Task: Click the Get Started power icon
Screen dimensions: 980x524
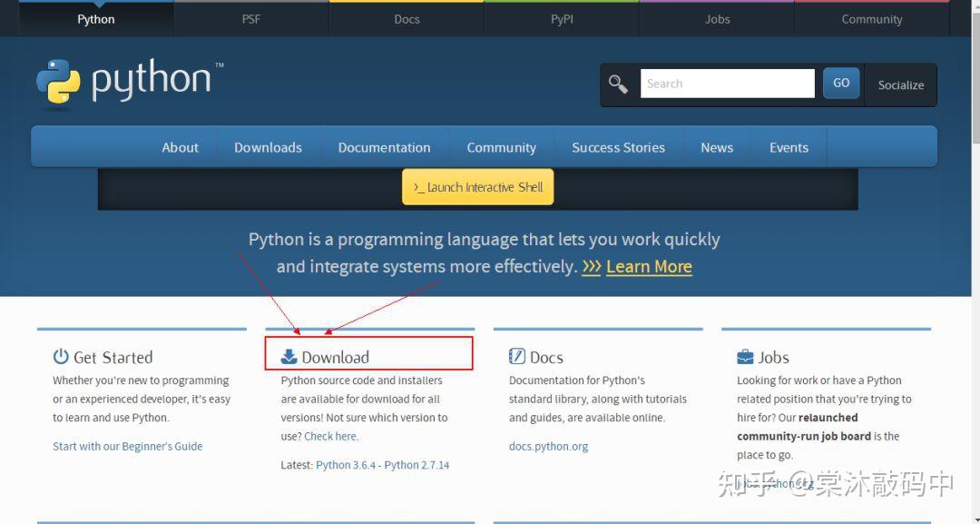Action: [x=61, y=356]
